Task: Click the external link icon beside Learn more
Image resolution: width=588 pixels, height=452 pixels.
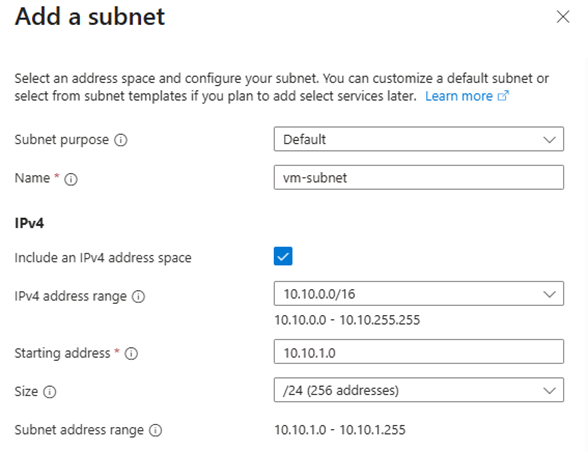Action: click(503, 96)
